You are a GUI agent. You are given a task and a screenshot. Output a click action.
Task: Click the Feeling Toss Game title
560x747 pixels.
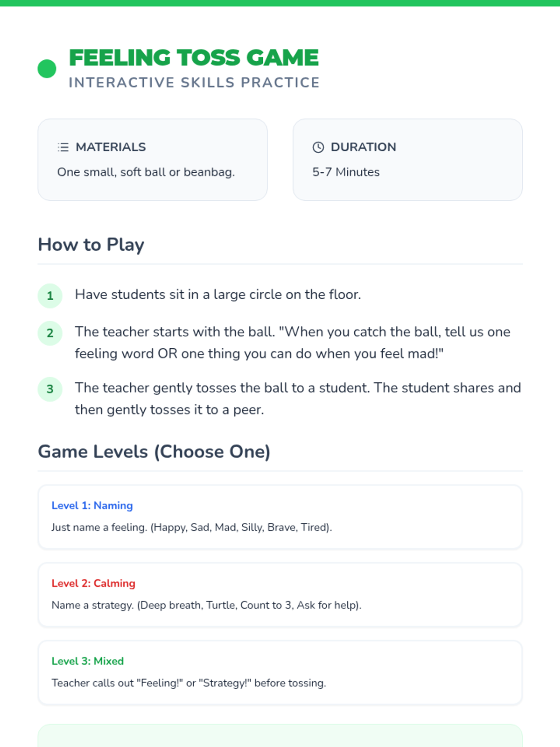(x=194, y=58)
